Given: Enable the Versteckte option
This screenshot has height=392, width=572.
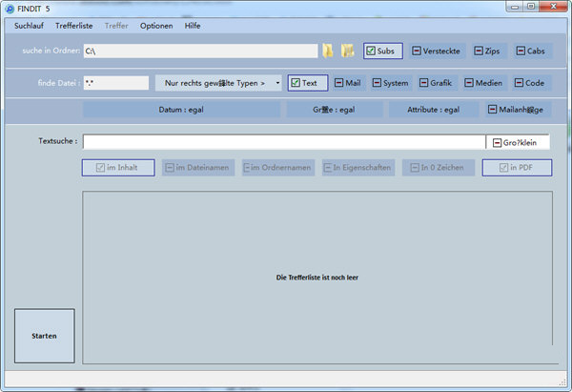Looking at the screenshot, I should pos(437,51).
